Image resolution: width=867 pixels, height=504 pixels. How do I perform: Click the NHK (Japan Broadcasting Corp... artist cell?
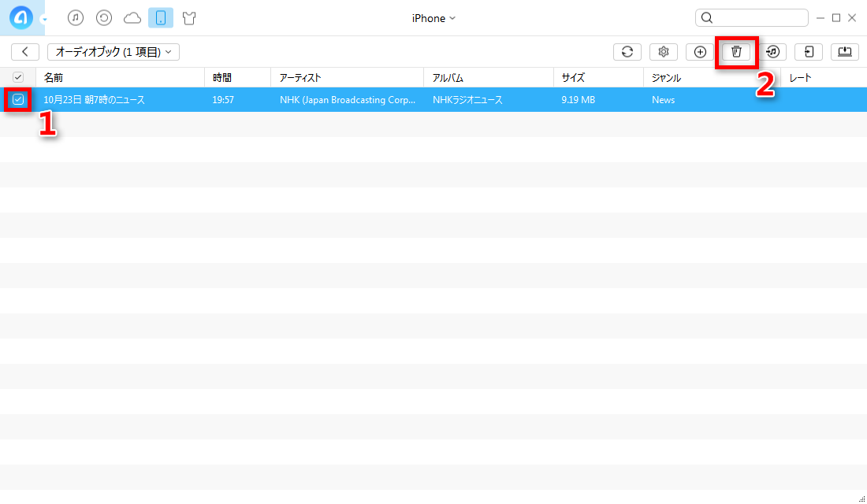point(348,100)
